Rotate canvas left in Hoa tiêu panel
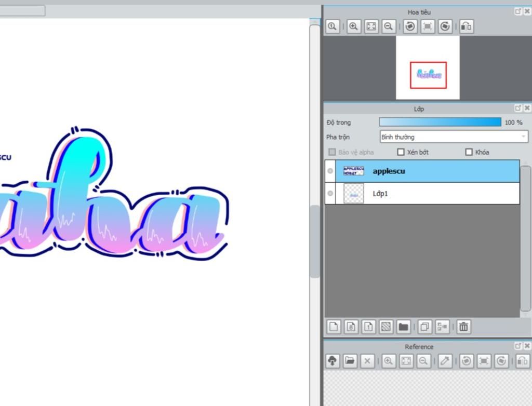 click(x=410, y=26)
